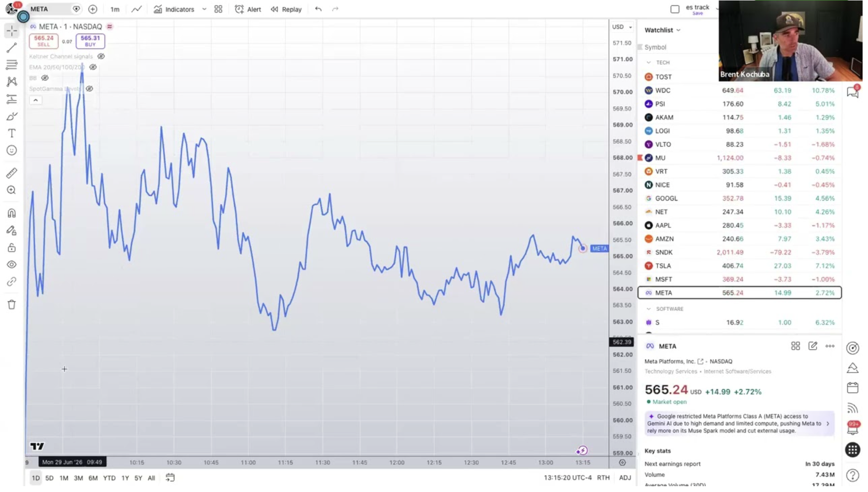Open the Watchlist dropdown menu
Viewport: 868px width, 492px height.
[x=663, y=30]
